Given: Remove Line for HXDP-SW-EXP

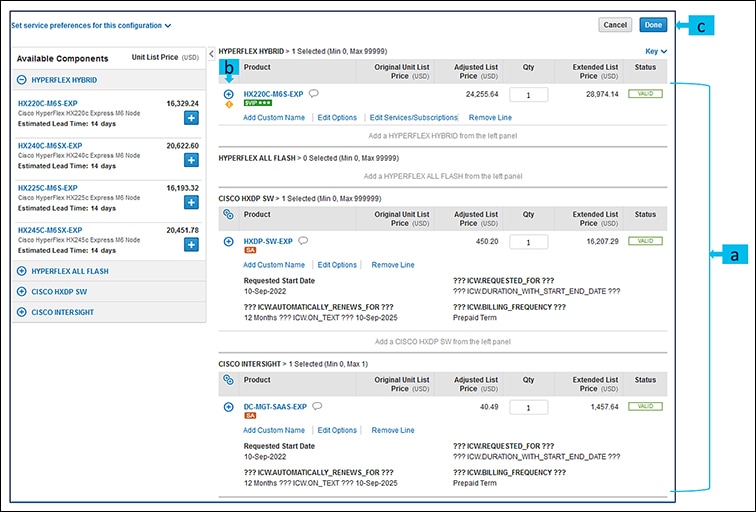Looking at the screenshot, I should pos(393,265).
